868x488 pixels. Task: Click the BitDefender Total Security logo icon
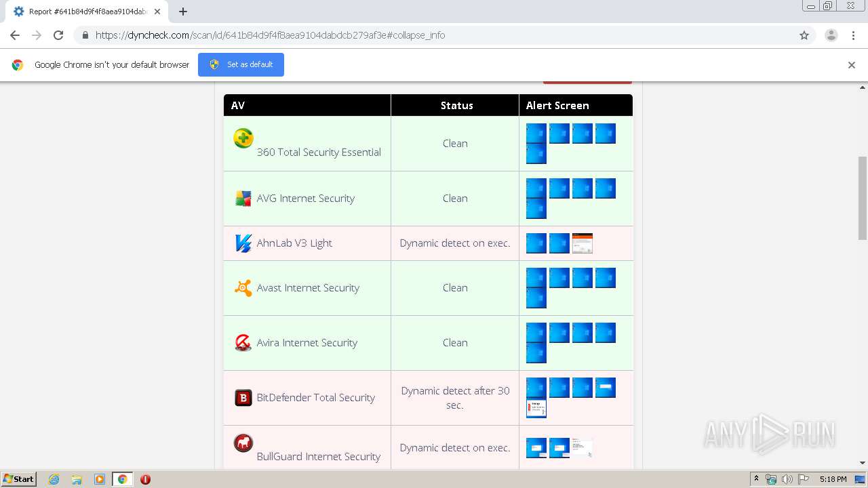pyautogui.click(x=243, y=397)
